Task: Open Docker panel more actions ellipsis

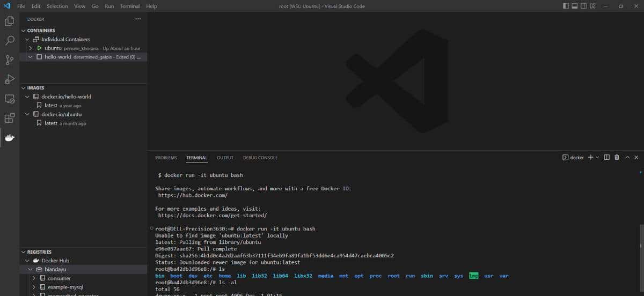Action: [138, 19]
